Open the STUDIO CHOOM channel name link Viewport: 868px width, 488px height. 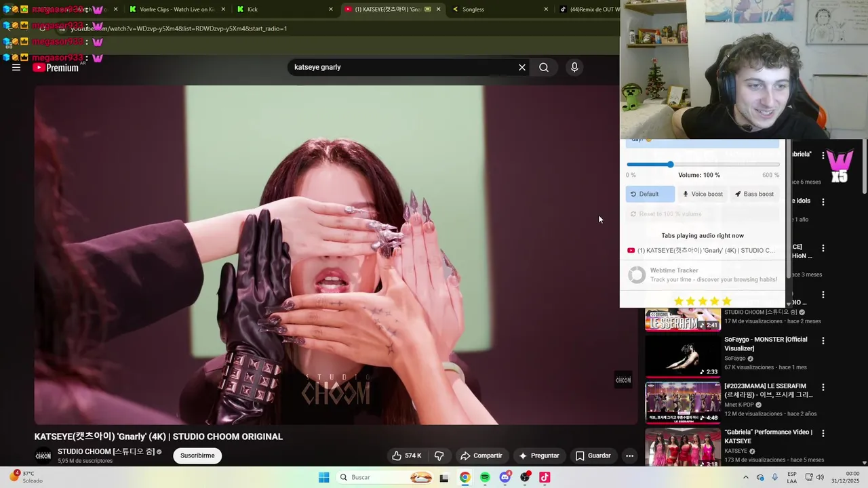point(106,451)
